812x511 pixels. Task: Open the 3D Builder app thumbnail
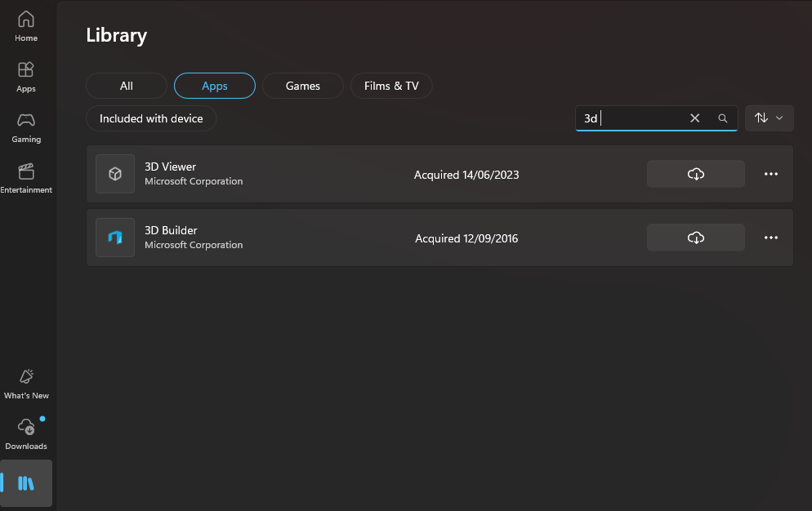[115, 238]
